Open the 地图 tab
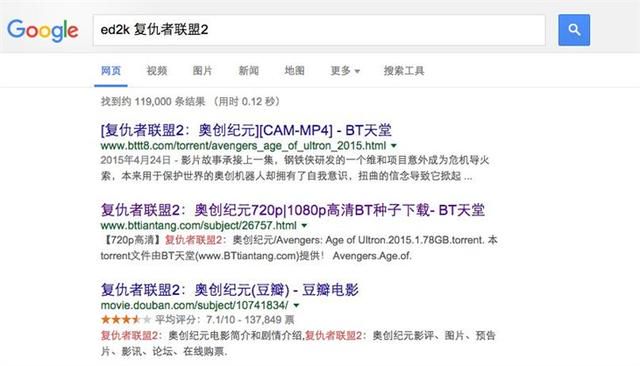 (x=294, y=71)
